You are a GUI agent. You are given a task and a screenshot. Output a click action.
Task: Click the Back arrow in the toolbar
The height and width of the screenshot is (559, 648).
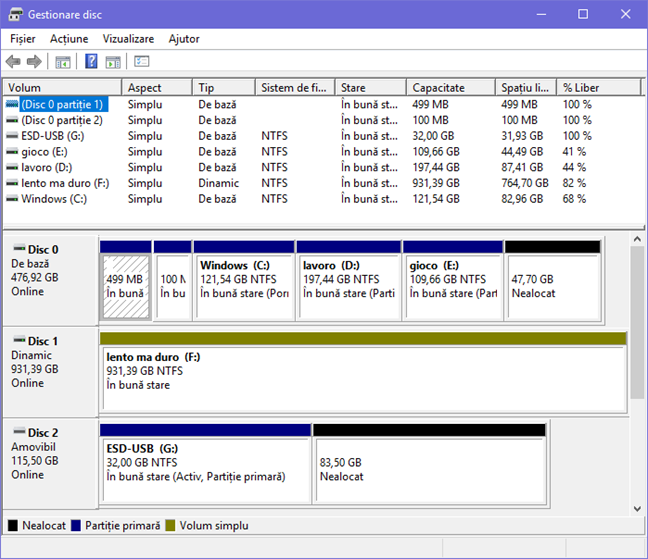pyautogui.click(x=13, y=62)
